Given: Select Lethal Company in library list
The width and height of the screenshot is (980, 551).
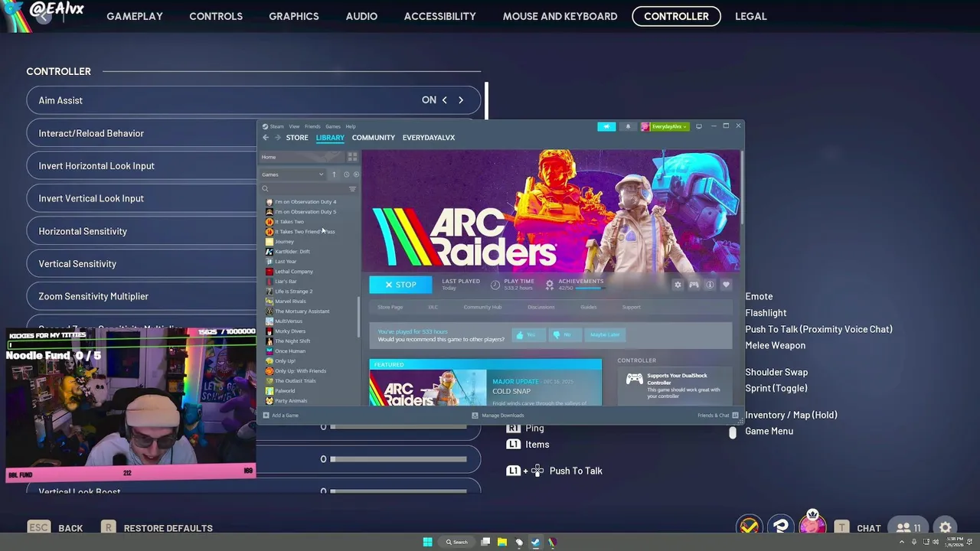Looking at the screenshot, I should [x=293, y=272].
